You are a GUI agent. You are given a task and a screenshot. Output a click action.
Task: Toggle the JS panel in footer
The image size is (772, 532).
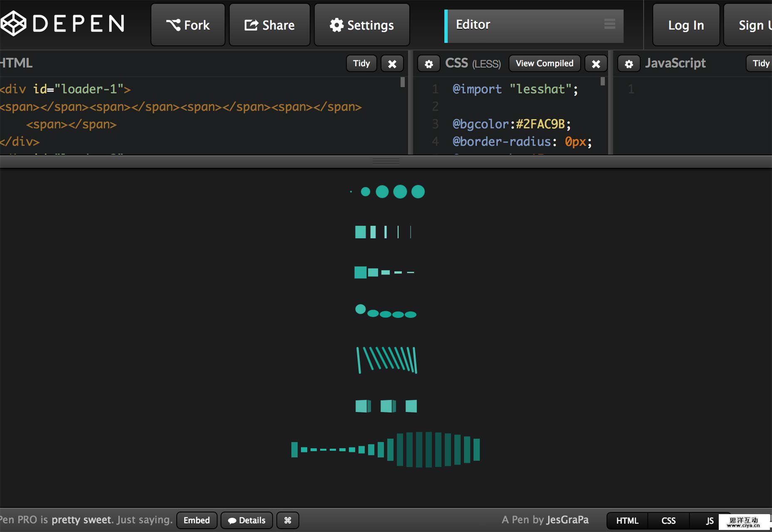(x=709, y=521)
